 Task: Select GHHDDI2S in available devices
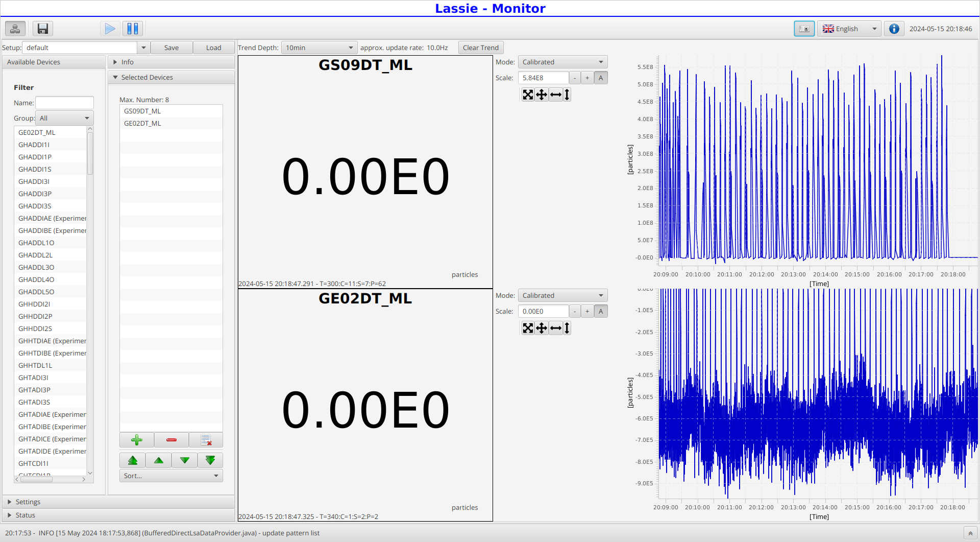coord(51,328)
